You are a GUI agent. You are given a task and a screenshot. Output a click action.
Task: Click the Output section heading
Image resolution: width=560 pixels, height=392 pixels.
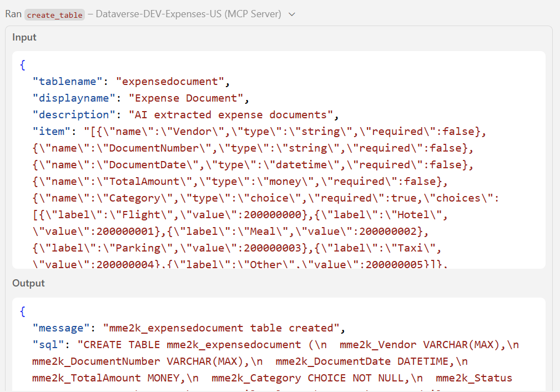click(28, 283)
